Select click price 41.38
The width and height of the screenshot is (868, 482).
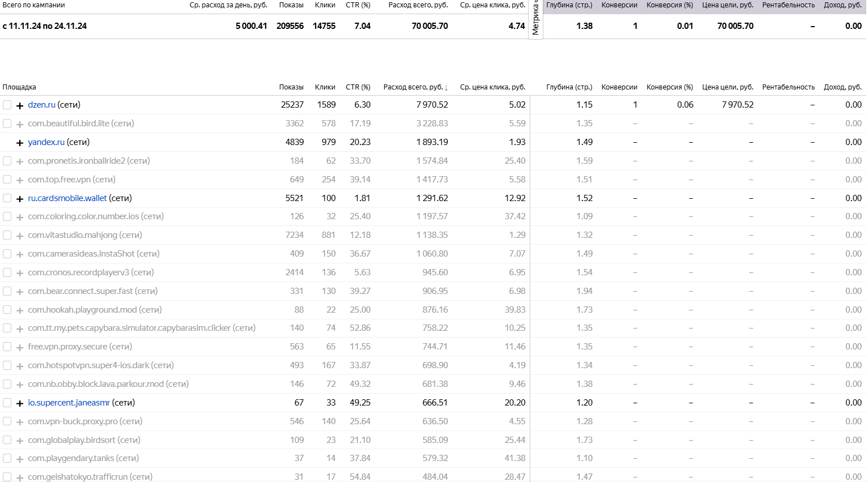[x=515, y=458]
